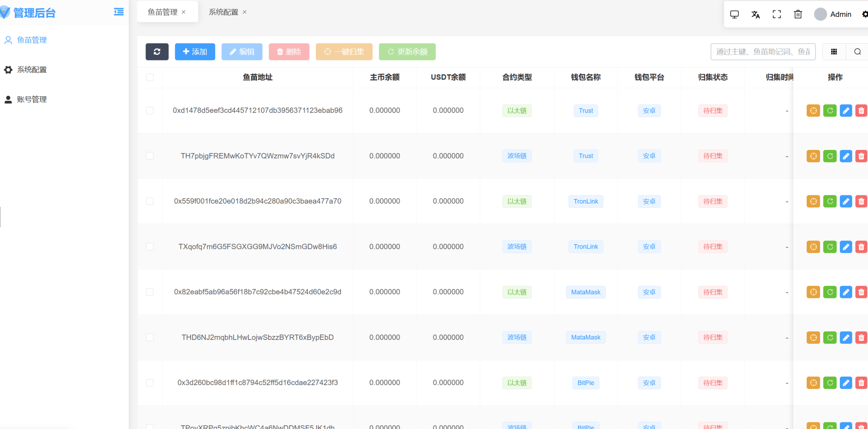Select checkbox for address 0xd1478d5eef3cd...
This screenshot has height=429, width=868.
[x=150, y=111]
